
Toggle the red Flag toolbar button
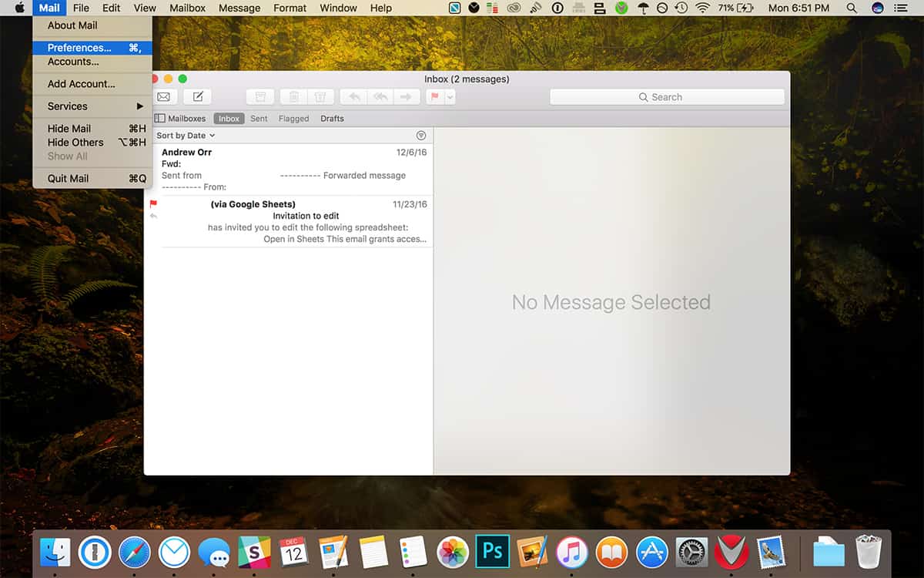tap(435, 97)
